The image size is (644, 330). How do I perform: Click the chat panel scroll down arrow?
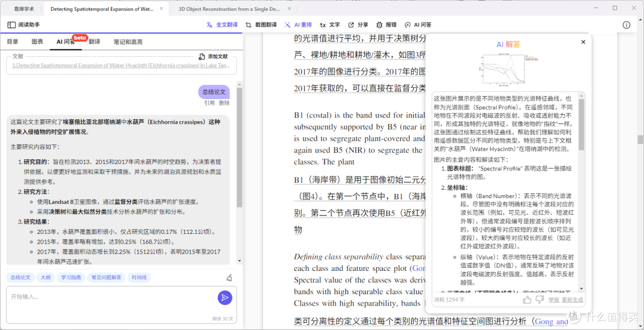(240, 261)
